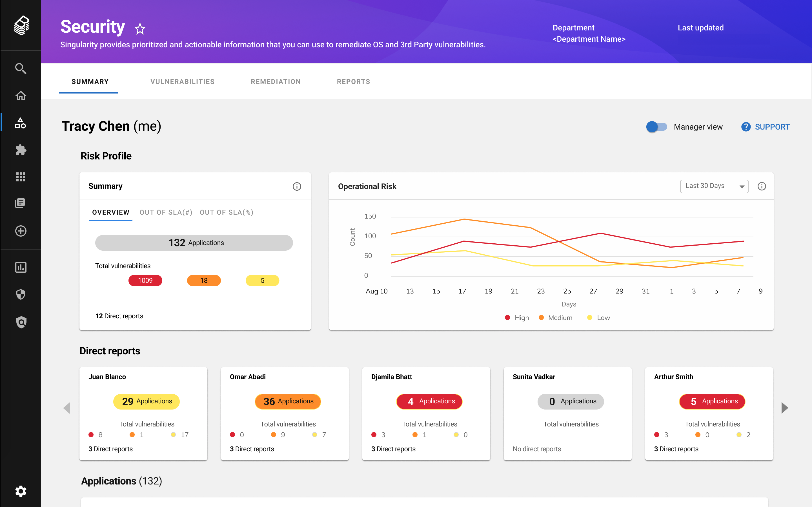
Task: Click the yellow 5 low vulnerabilities badge
Action: [x=262, y=280]
